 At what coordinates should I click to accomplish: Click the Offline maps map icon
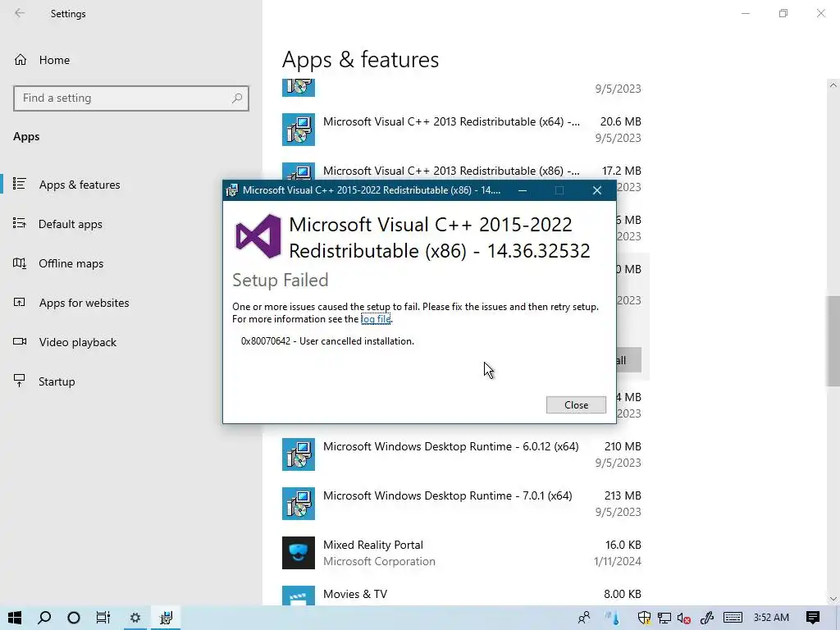pyautogui.click(x=20, y=263)
